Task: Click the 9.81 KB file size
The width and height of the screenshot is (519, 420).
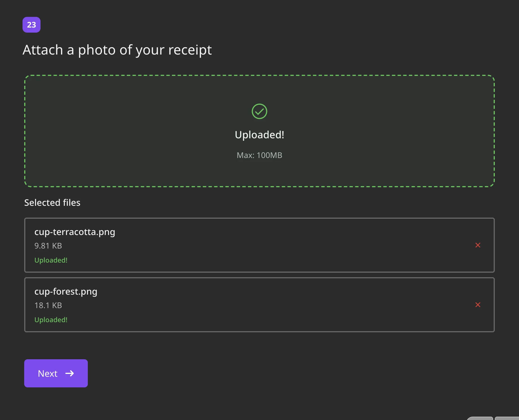Action: pyautogui.click(x=48, y=246)
